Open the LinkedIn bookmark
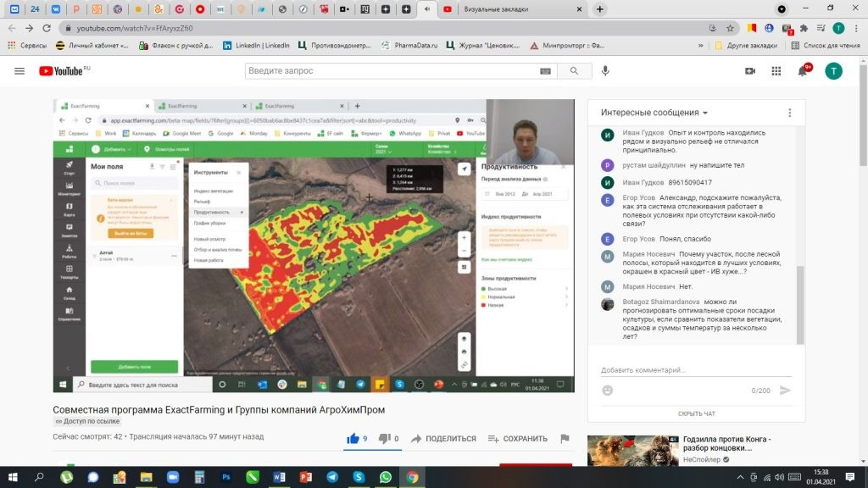868x488 pixels. coord(256,46)
